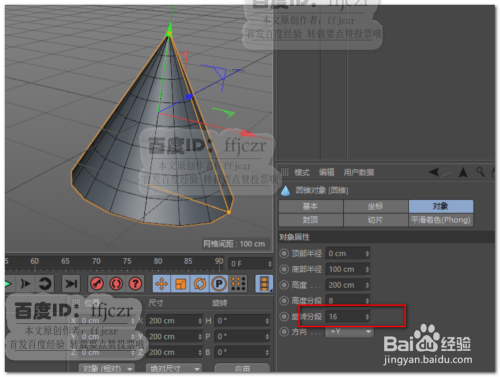Open the 编辑 menu
The height and width of the screenshot is (377, 500).
(x=326, y=172)
